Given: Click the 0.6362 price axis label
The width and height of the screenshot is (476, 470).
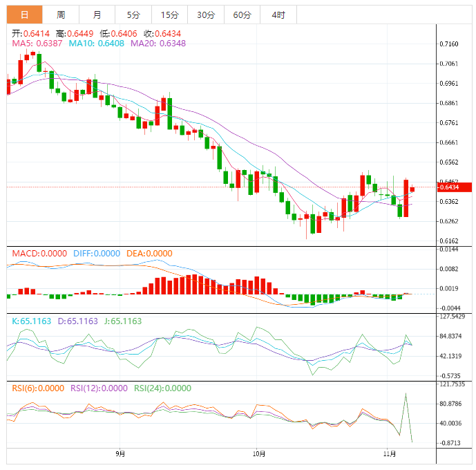Looking at the screenshot, I should 448,202.
